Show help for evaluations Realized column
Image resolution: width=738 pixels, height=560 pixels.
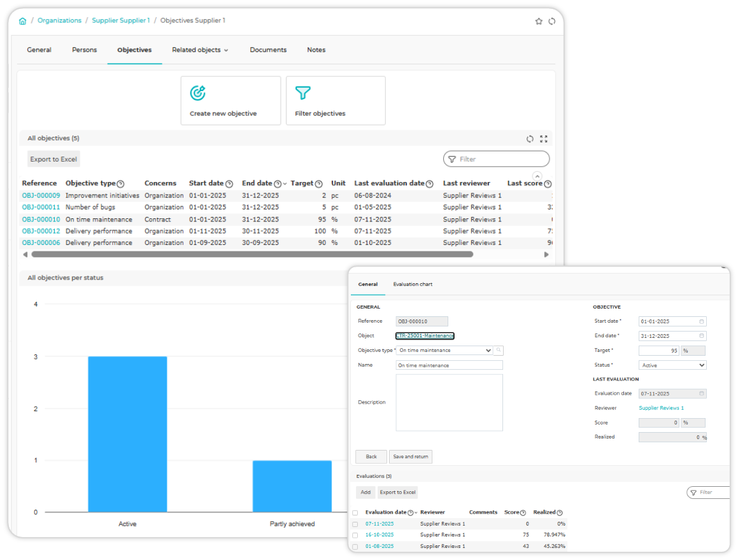coord(560,513)
